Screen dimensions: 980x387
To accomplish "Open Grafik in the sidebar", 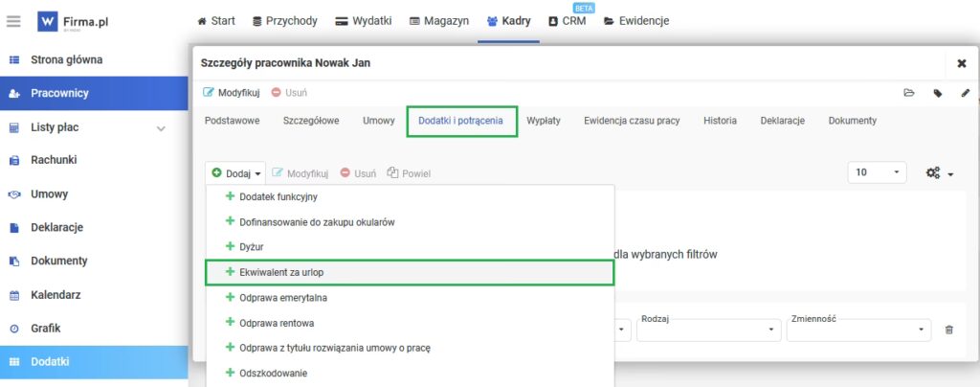I will (45, 328).
